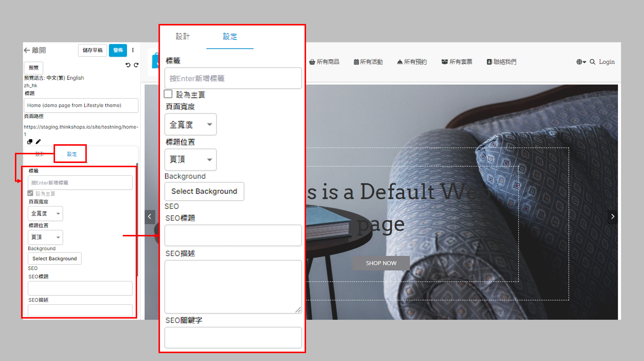Toggle 設為主頁 checkbox in the enlarged panel
The image size is (644, 361).
[x=168, y=94]
